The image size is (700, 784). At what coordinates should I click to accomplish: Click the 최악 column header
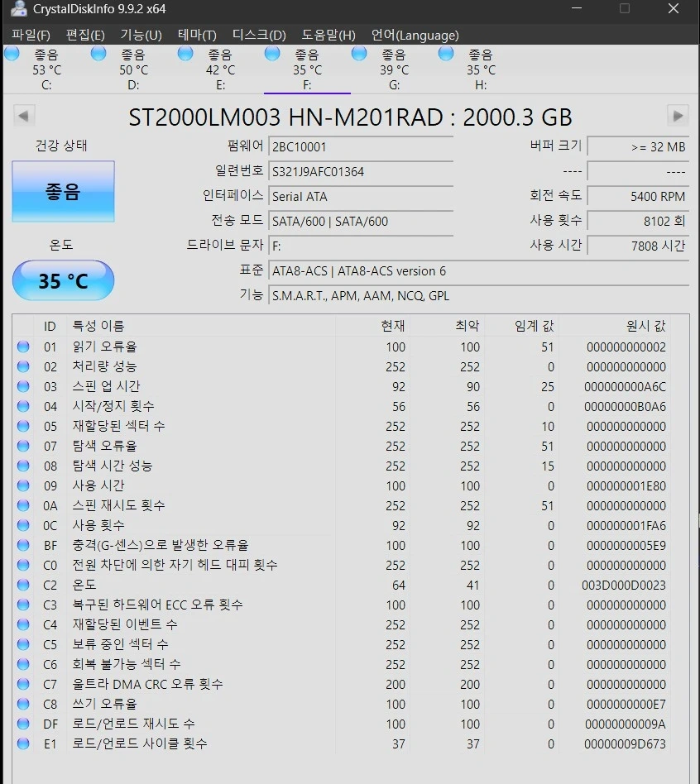pos(447,327)
